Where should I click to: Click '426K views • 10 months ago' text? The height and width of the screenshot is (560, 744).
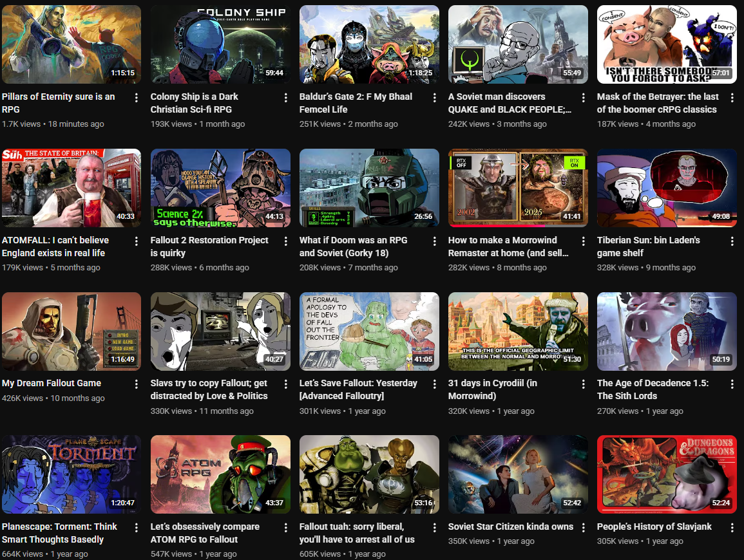pos(53,398)
